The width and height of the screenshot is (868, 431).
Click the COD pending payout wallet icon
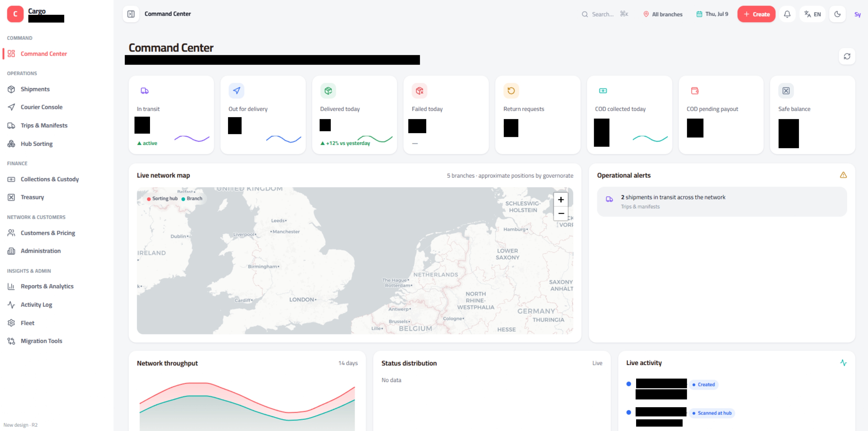point(694,91)
